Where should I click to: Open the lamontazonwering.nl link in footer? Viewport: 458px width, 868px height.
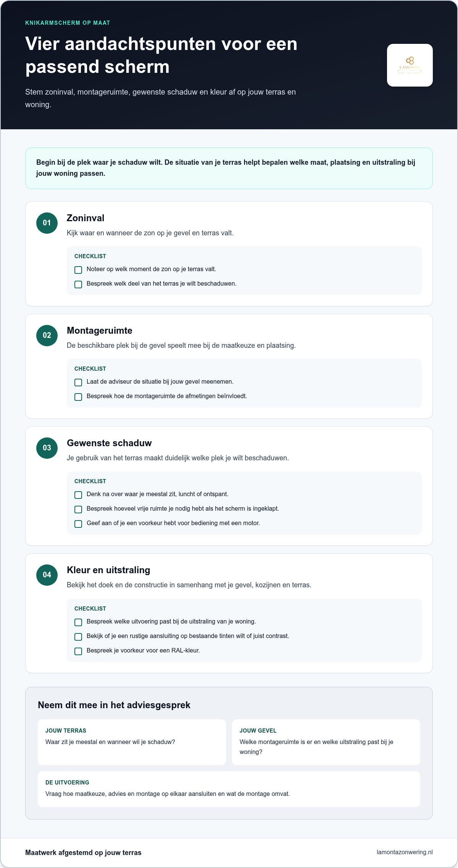pyautogui.click(x=405, y=852)
